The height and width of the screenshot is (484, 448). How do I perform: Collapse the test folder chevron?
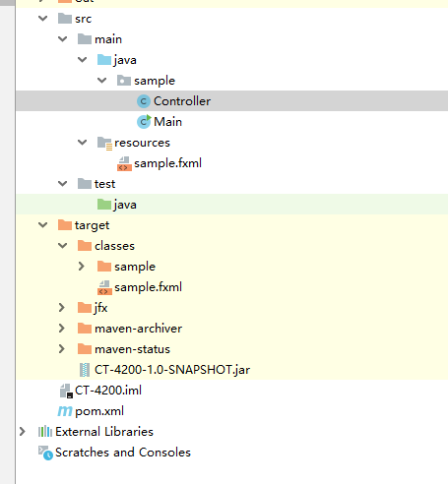point(62,184)
